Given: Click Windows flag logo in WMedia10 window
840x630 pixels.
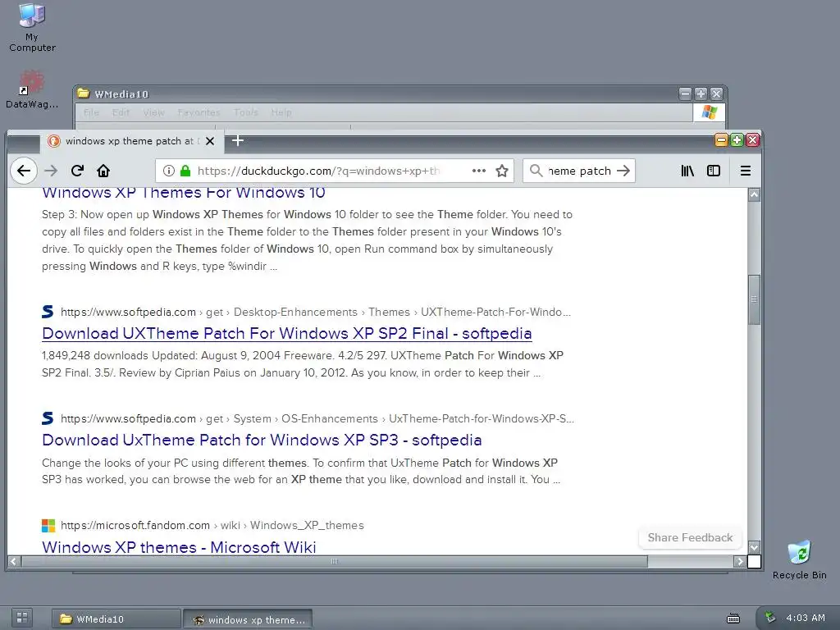Looking at the screenshot, I should coord(710,112).
